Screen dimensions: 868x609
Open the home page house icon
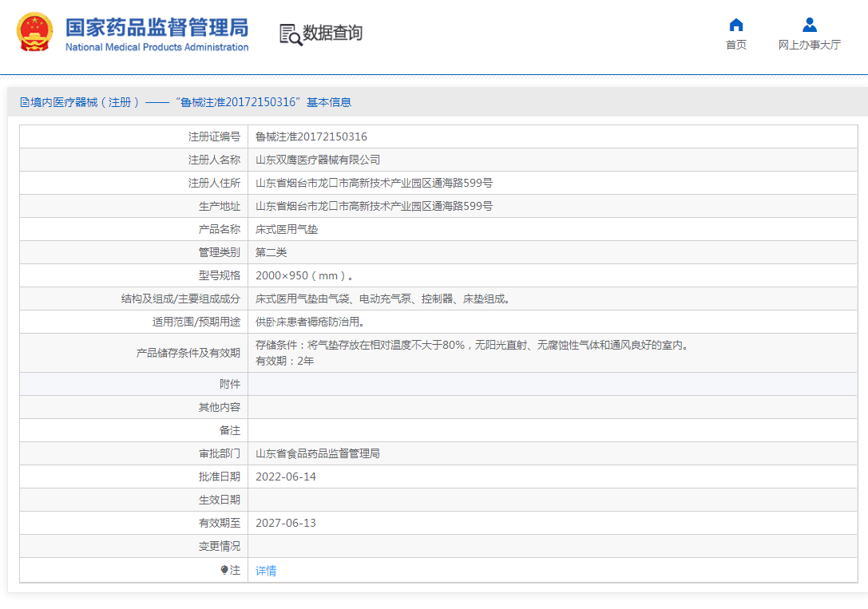coord(735,25)
